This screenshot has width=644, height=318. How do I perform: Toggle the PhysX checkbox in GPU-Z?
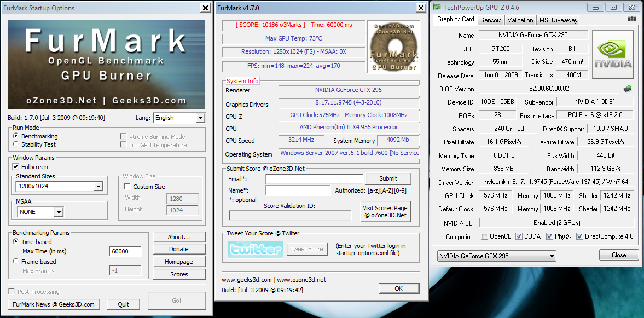point(549,236)
